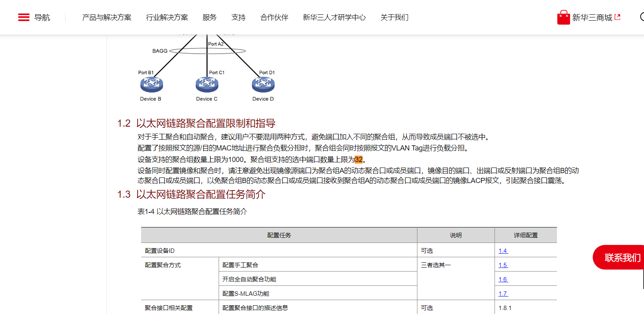Screen dimensions: 644x314
Task: Click Port D1 label in diagram
Action: (x=267, y=73)
